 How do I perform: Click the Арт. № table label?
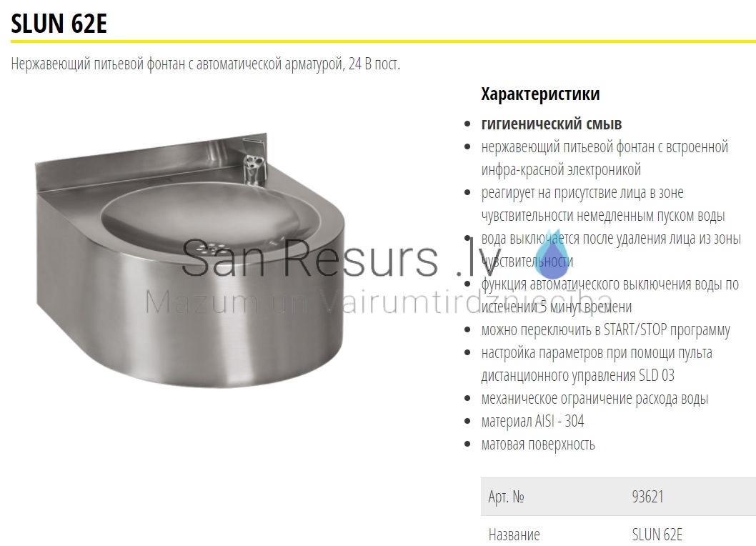pos(506,496)
